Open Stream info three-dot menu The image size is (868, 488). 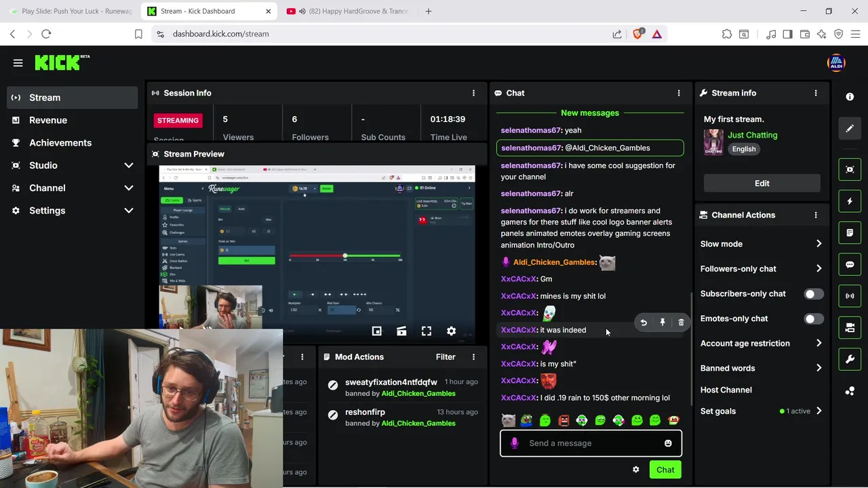click(816, 93)
